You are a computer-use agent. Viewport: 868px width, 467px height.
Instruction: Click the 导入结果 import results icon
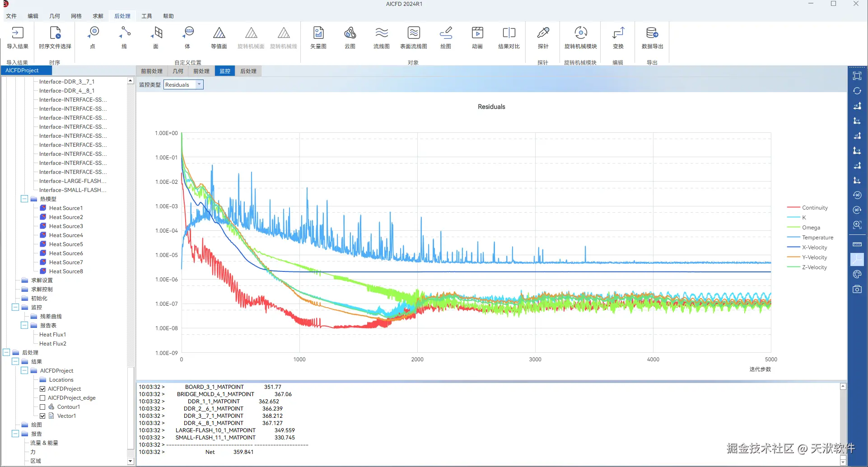[x=17, y=33]
